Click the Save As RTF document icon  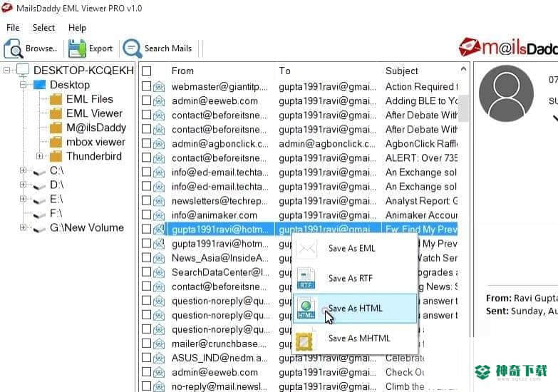306,278
